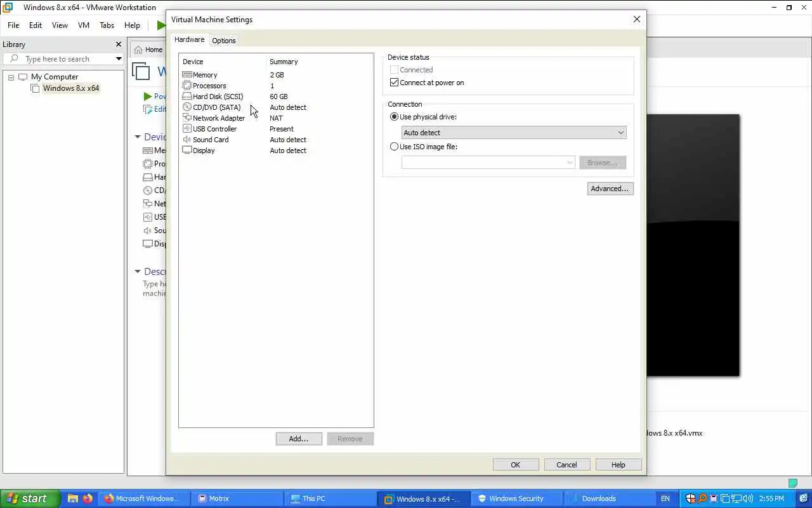Open the Auto detect physical drive dropdown

(514, 133)
